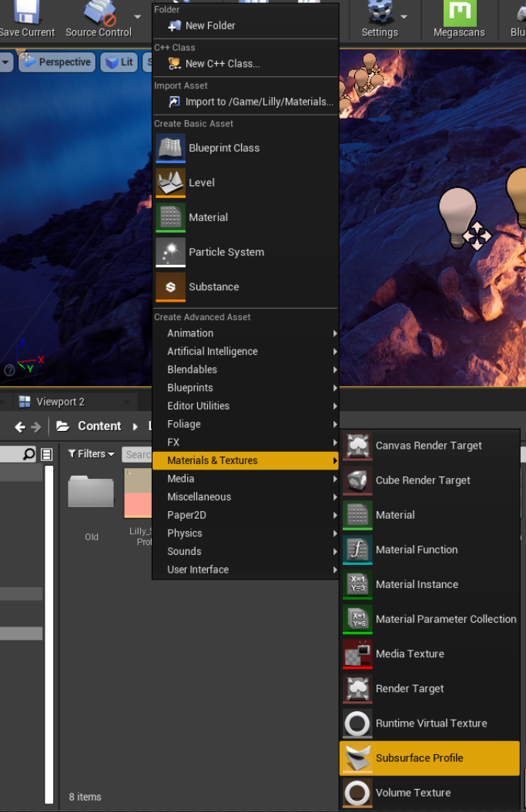The image size is (526, 812).
Task: Choose Material Function from submenu
Action: pyautogui.click(x=416, y=550)
